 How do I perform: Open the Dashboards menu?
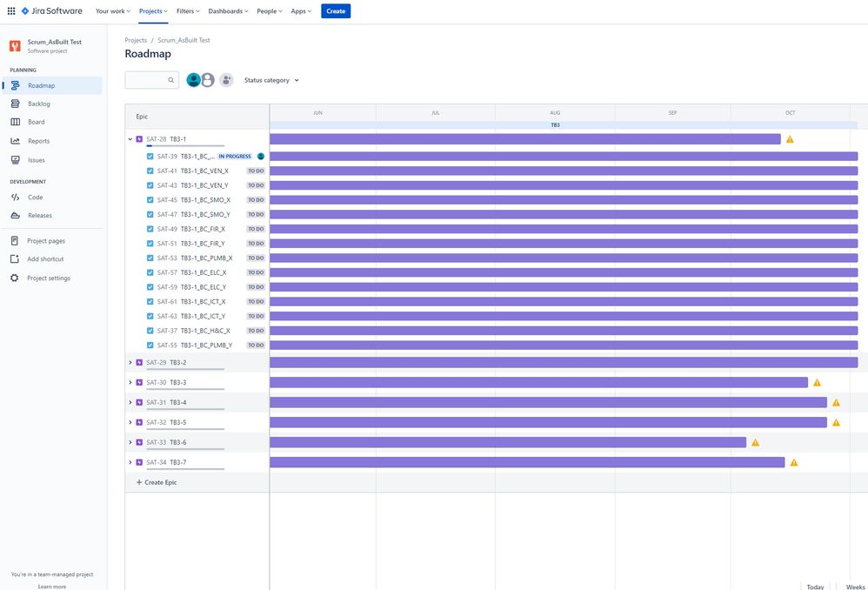226,10
